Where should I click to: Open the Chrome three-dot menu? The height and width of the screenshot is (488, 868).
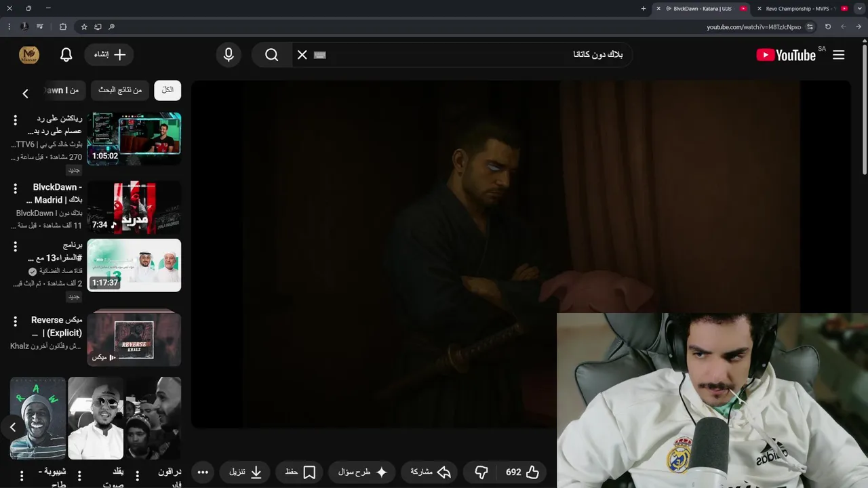tap(9, 27)
